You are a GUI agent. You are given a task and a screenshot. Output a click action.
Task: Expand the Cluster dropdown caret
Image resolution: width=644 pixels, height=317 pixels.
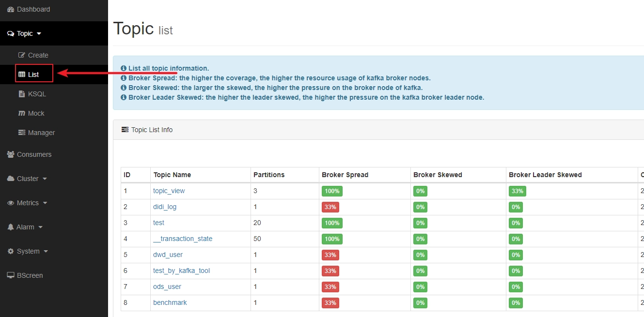click(x=45, y=179)
